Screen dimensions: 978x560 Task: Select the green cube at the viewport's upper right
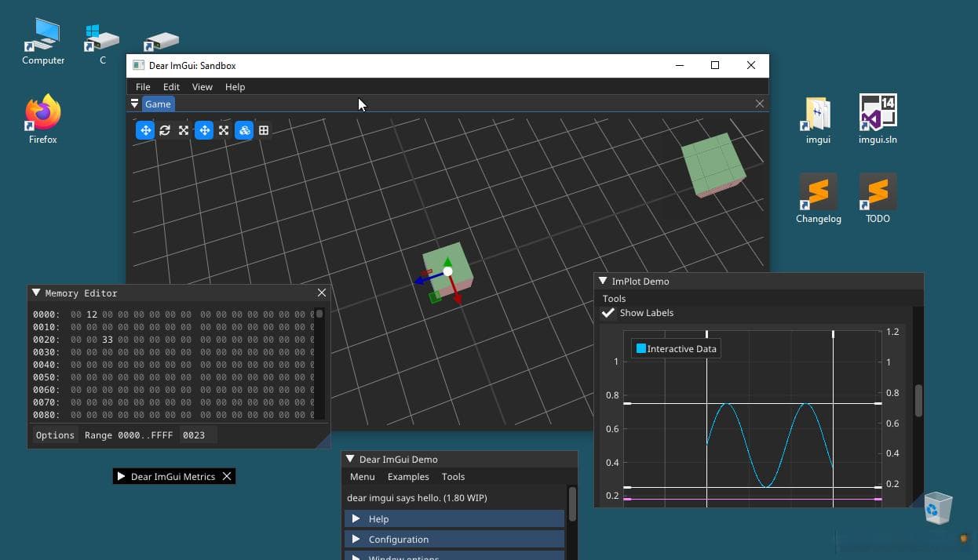[x=712, y=163]
